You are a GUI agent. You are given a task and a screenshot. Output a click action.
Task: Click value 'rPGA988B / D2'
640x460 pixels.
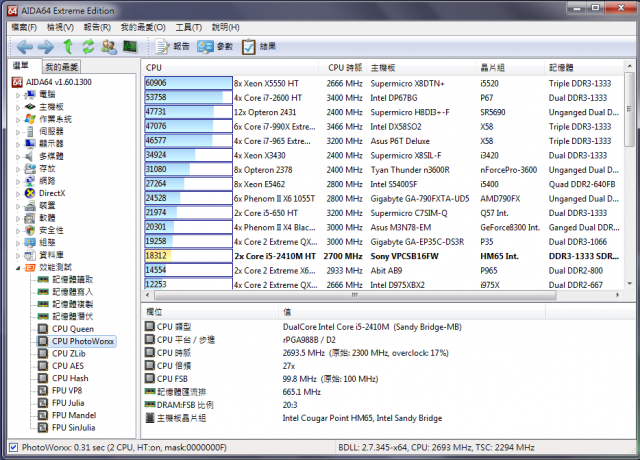point(309,340)
